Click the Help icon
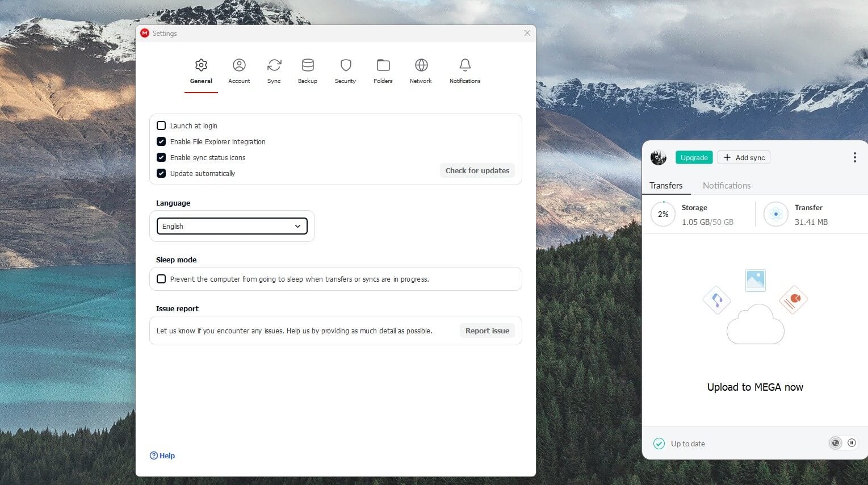868x485 pixels. [x=153, y=455]
